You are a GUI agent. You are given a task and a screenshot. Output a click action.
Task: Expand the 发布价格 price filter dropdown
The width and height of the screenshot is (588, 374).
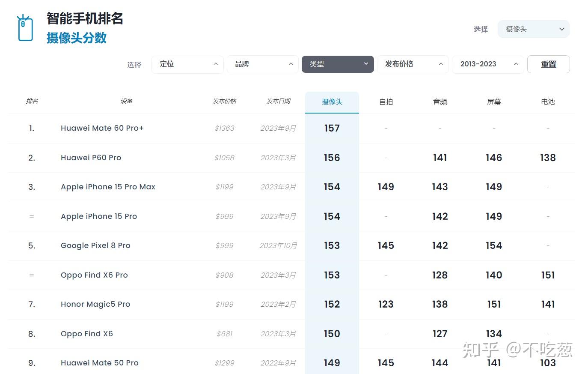[x=413, y=64]
